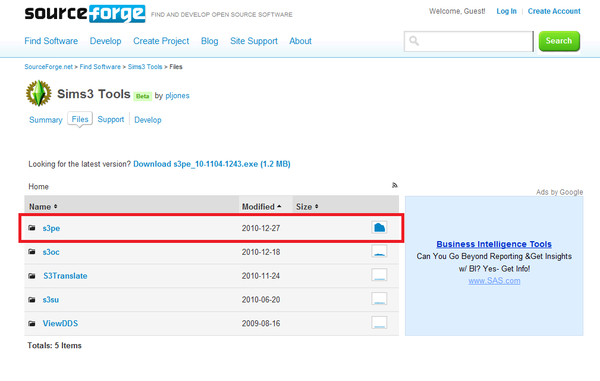Click the Home path label above table
600x381 pixels.
point(38,187)
